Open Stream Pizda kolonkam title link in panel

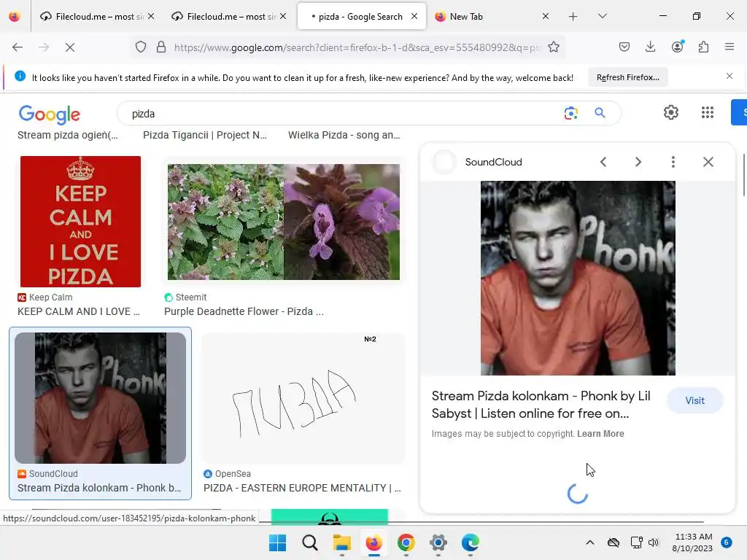click(x=541, y=405)
